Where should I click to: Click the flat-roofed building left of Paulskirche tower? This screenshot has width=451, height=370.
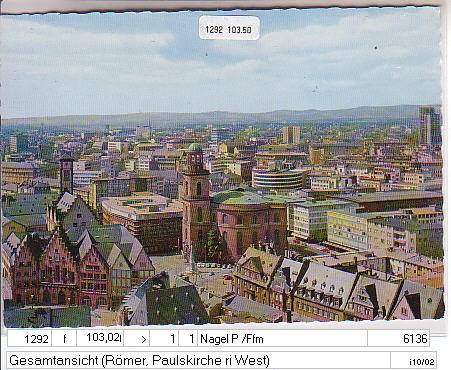(x=142, y=223)
